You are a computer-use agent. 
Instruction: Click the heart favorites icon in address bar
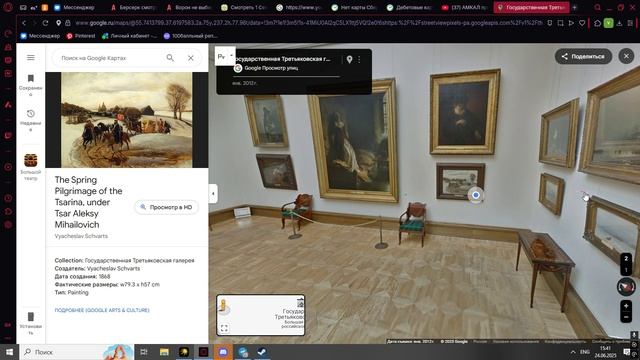(582, 23)
